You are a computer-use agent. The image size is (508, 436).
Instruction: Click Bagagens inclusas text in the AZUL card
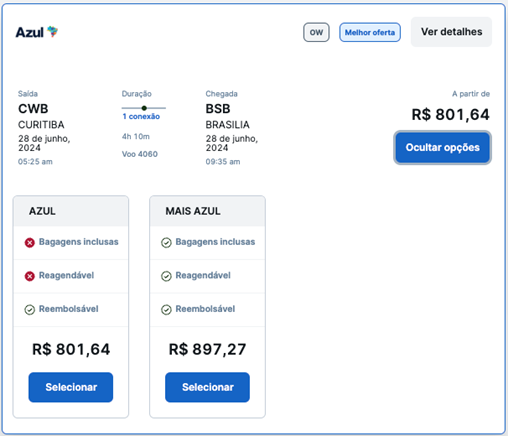point(79,242)
